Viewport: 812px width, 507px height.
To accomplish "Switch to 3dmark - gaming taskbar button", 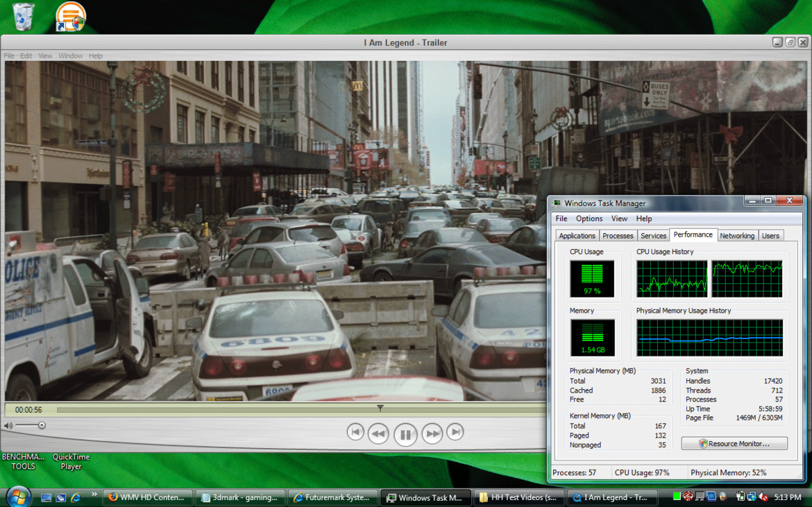I will click(x=240, y=498).
